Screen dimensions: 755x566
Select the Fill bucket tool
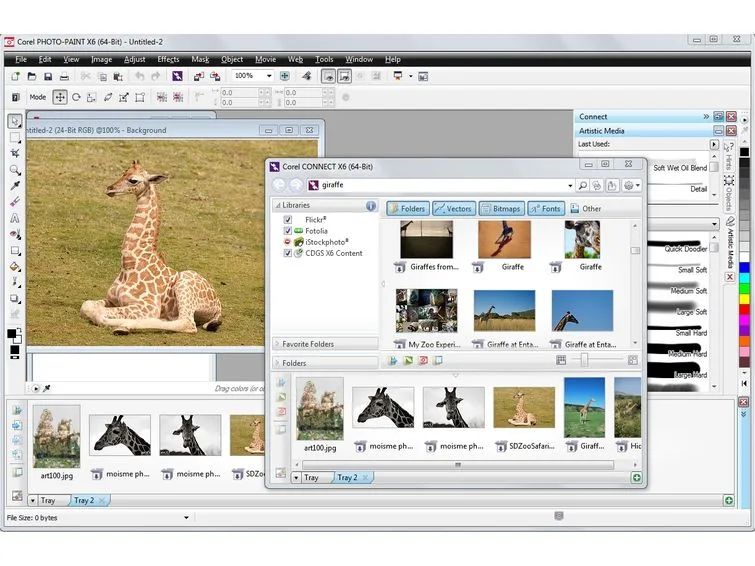click(x=15, y=266)
